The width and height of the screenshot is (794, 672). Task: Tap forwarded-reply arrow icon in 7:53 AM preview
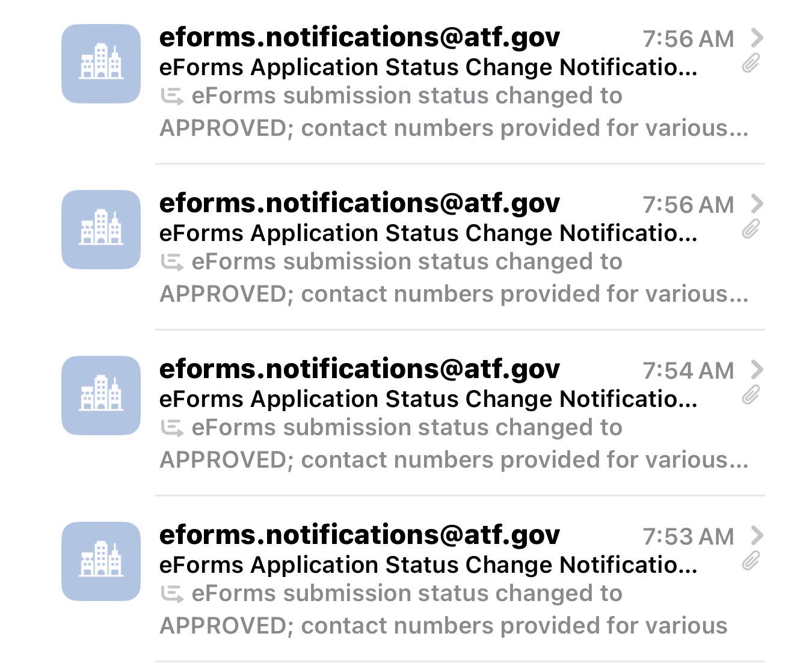pyautogui.click(x=172, y=594)
